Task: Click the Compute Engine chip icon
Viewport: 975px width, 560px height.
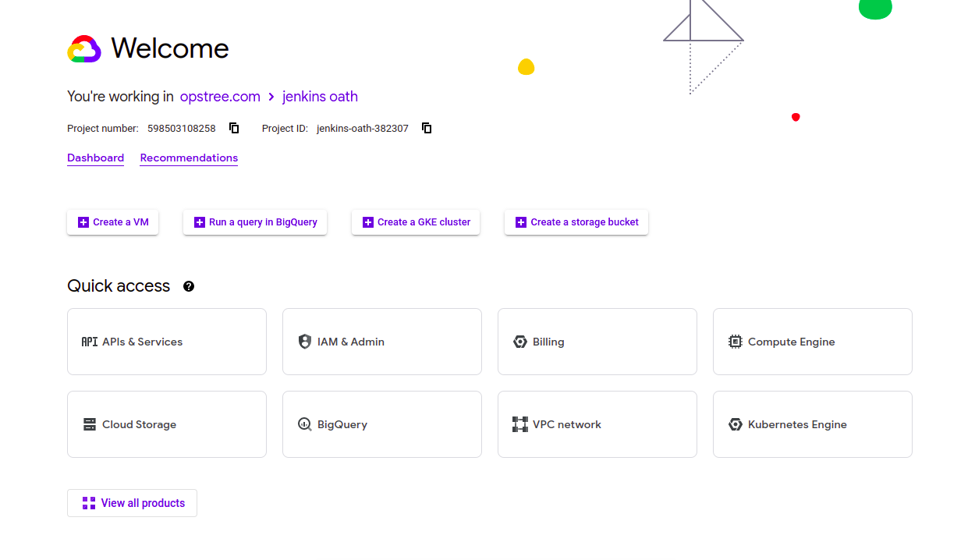Action: (x=736, y=342)
